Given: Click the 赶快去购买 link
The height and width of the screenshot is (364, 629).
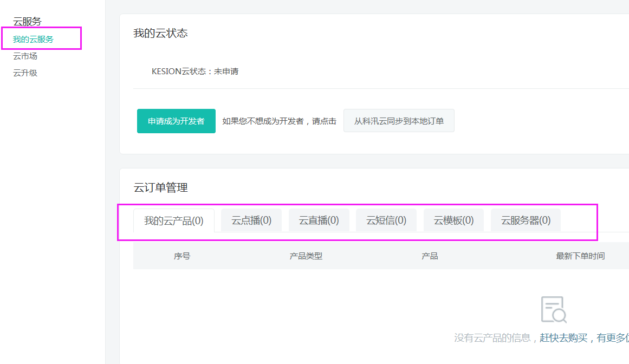Looking at the screenshot, I should pyautogui.click(x=563, y=338).
